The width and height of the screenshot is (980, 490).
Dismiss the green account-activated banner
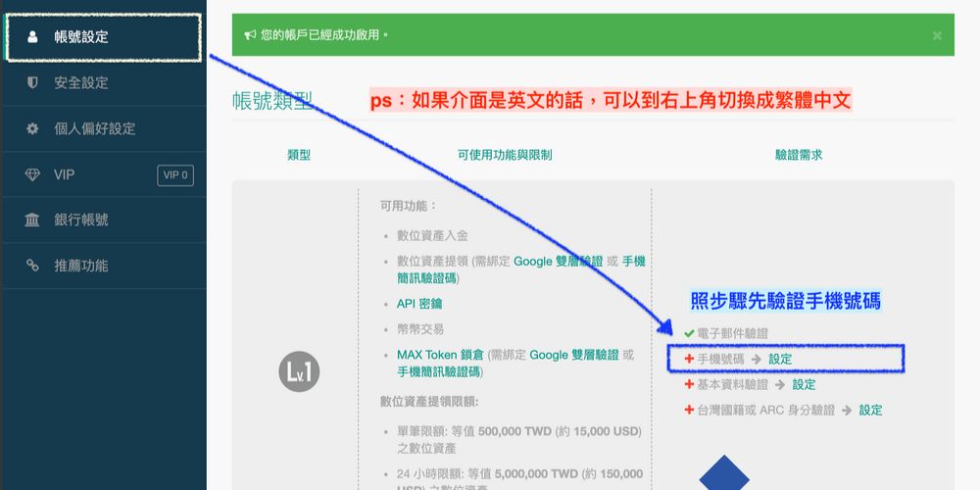coord(936,35)
